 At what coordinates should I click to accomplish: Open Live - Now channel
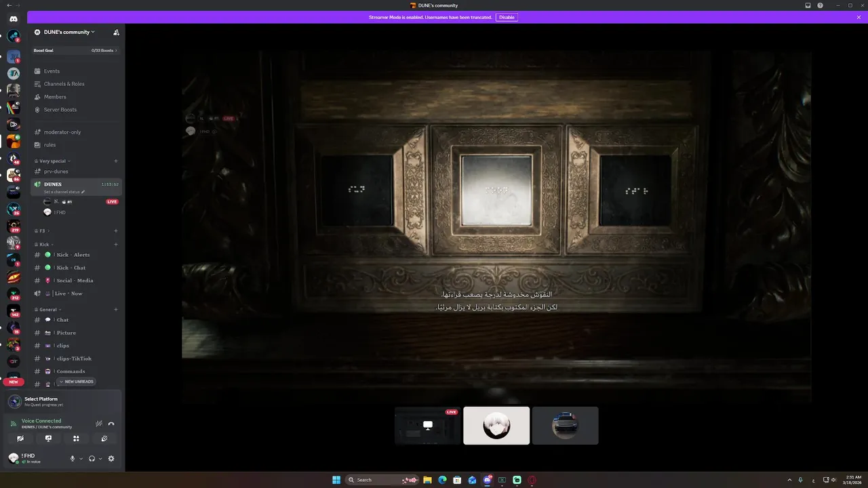tap(76, 293)
